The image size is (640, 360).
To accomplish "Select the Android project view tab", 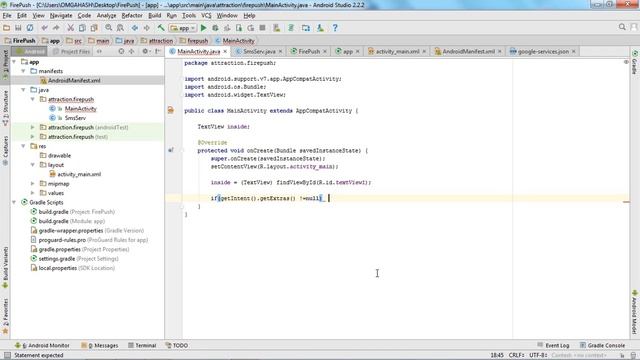I will (29, 51).
